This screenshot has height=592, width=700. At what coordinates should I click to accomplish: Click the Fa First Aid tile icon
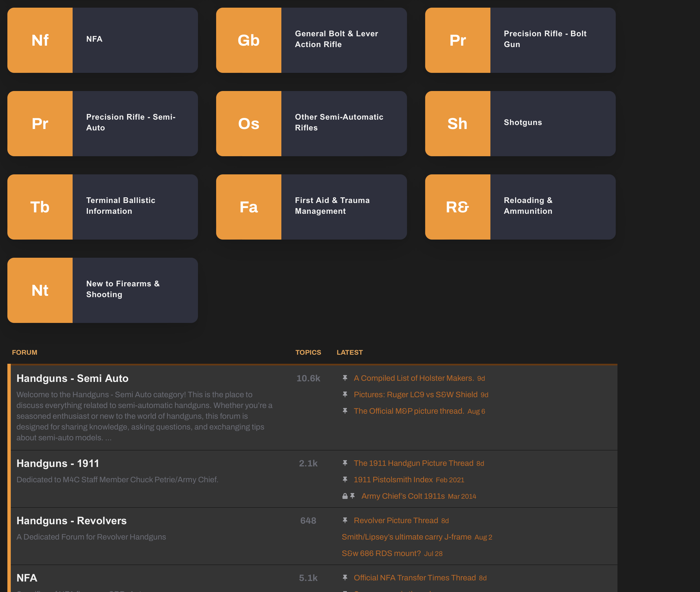[248, 207]
